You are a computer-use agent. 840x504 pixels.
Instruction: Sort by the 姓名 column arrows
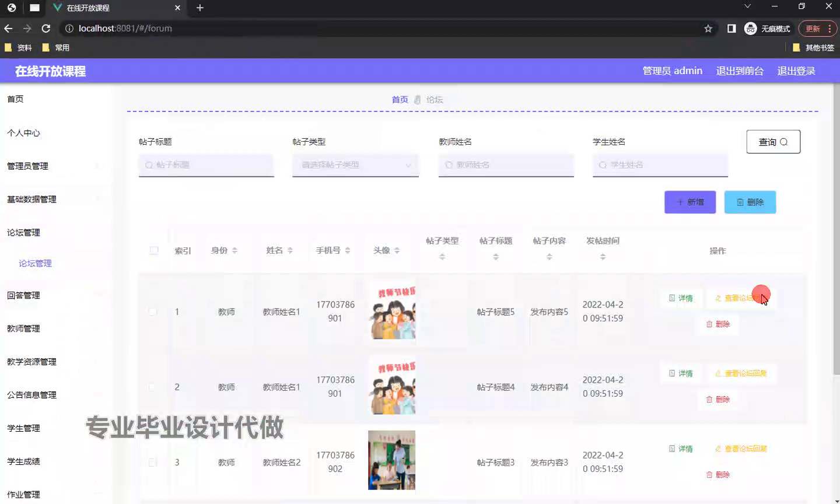290,250
